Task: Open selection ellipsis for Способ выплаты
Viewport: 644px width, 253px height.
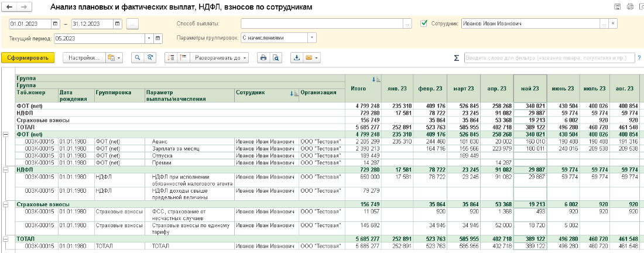Action: (x=407, y=24)
